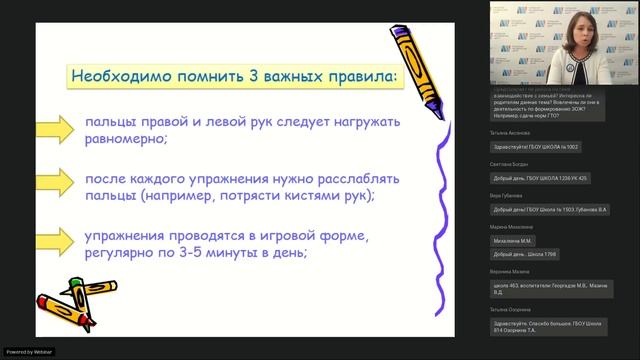Click chat message 'Добрый день. Школа 1798'
This screenshot has height=360, width=640.
click(x=524, y=254)
